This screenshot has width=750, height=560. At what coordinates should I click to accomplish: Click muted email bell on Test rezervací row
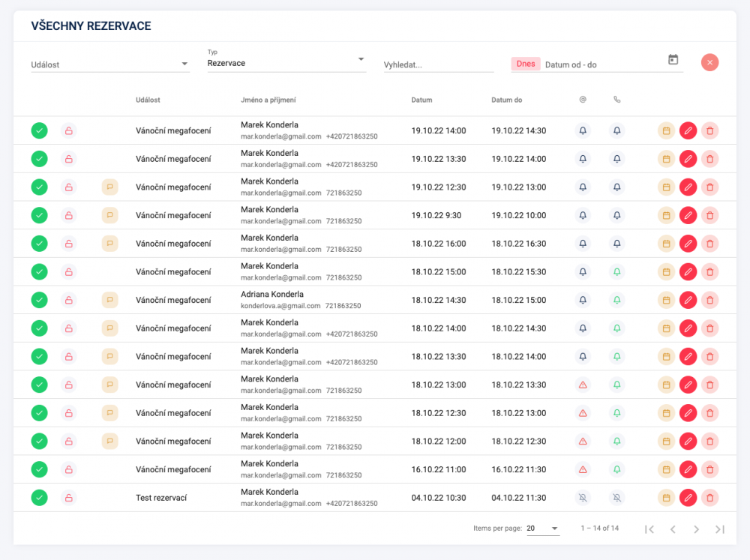(x=583, y=497)
